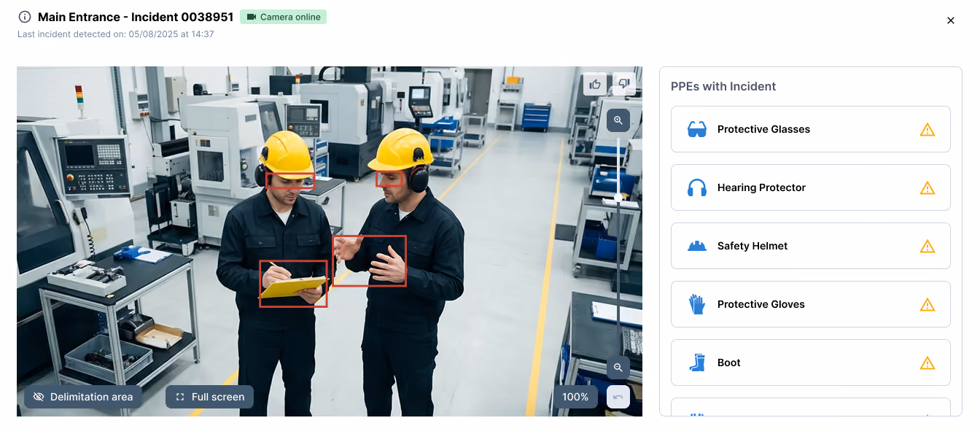Reset zoom with the undo arrow button

coord(618,397)
